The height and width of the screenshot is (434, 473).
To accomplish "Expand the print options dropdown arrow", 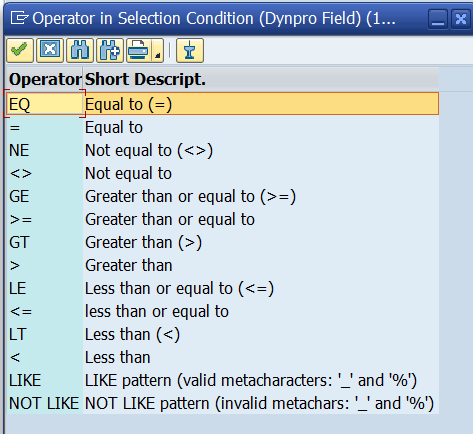I will click(x=158, y=50).
